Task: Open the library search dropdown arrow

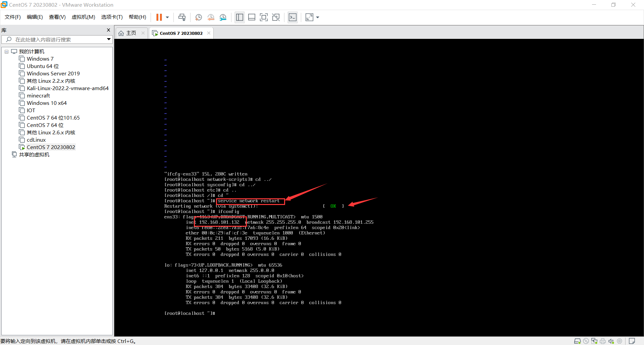Action: pyautogui.click(x=109, y=40)
